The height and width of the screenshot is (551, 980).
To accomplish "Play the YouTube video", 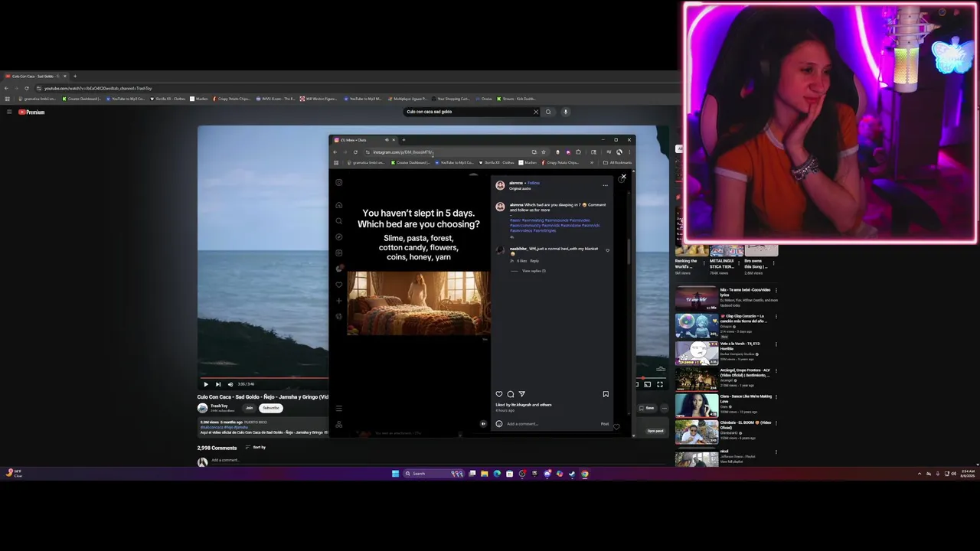I will (205, 384).
